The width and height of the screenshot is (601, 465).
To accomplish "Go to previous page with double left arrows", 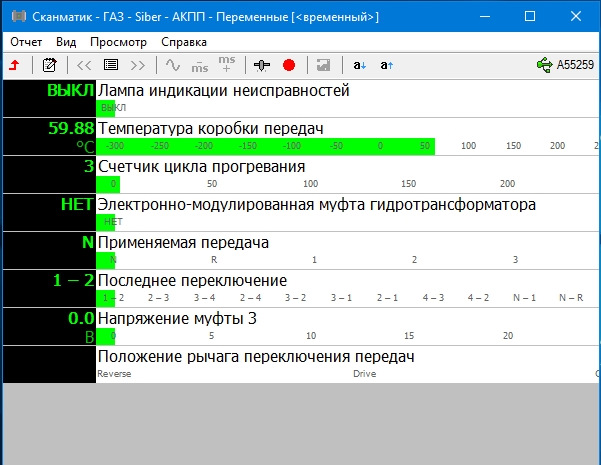I will (84, 65).
